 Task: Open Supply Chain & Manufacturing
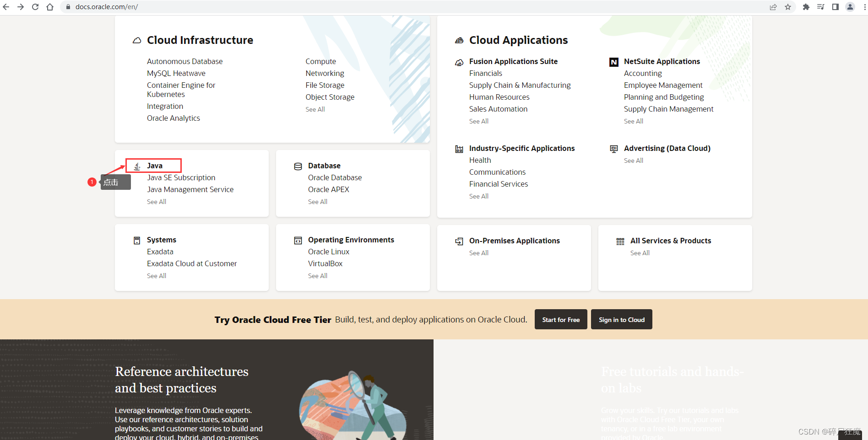point(520,85)
